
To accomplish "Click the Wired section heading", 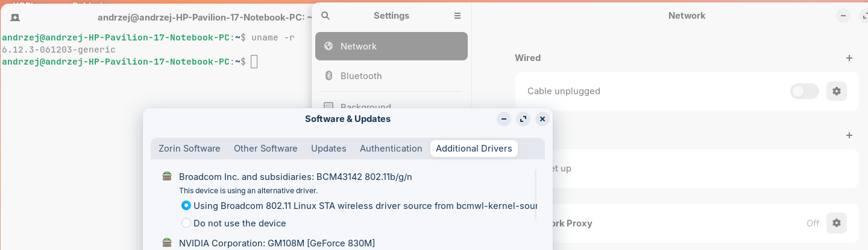I will coord(527,58).
